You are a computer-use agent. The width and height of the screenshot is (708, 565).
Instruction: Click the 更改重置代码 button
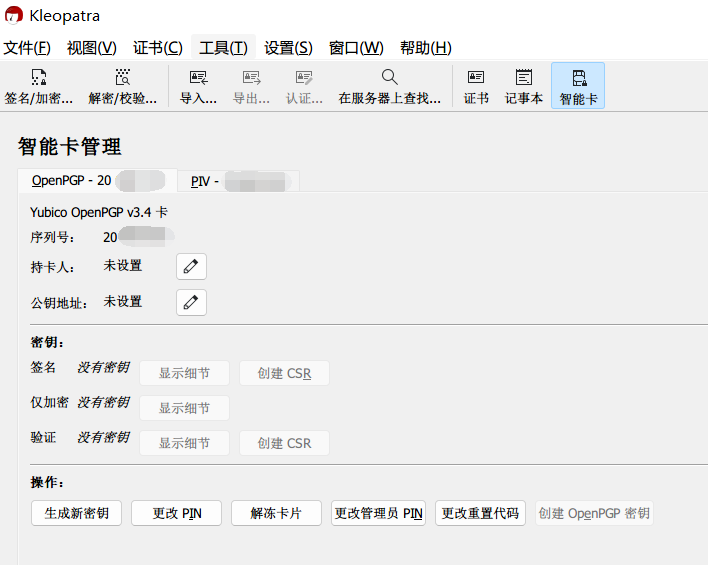(x=480, y=513)
